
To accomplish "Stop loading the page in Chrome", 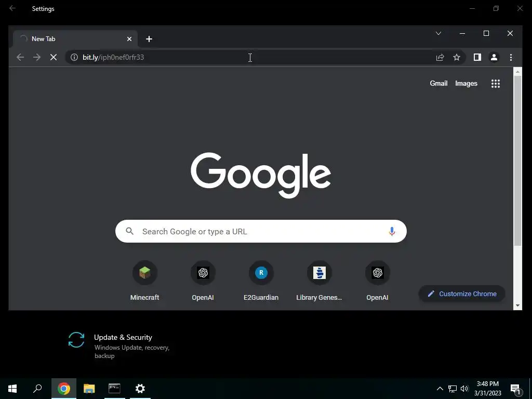I will 54,57.
